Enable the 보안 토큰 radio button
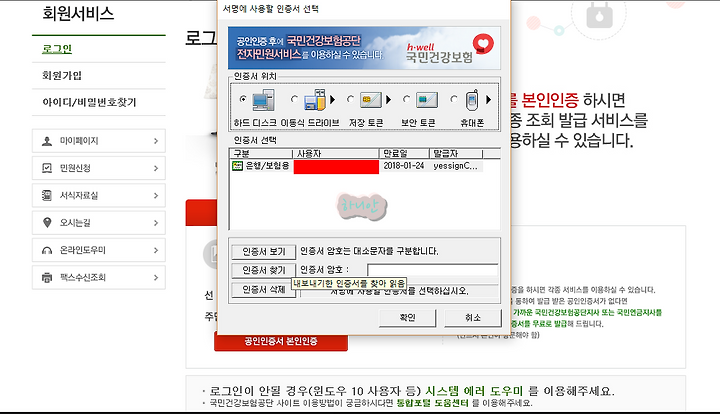Viewport: 720px width, 414px height. click(x=406, y=99)
